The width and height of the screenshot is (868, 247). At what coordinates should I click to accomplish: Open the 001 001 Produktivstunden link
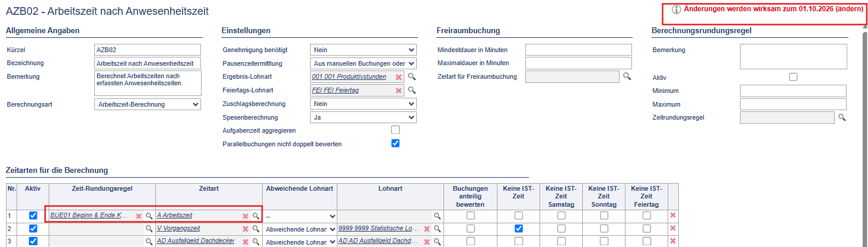point(349,77)
